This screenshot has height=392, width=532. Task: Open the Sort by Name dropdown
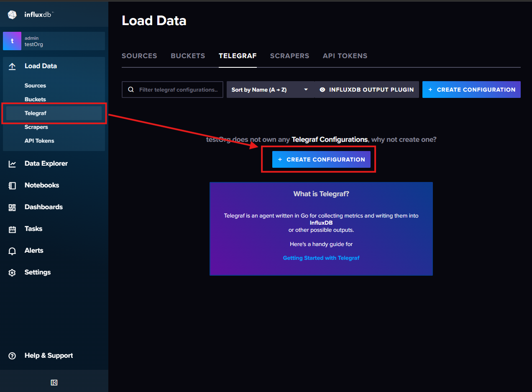[270, 90]
